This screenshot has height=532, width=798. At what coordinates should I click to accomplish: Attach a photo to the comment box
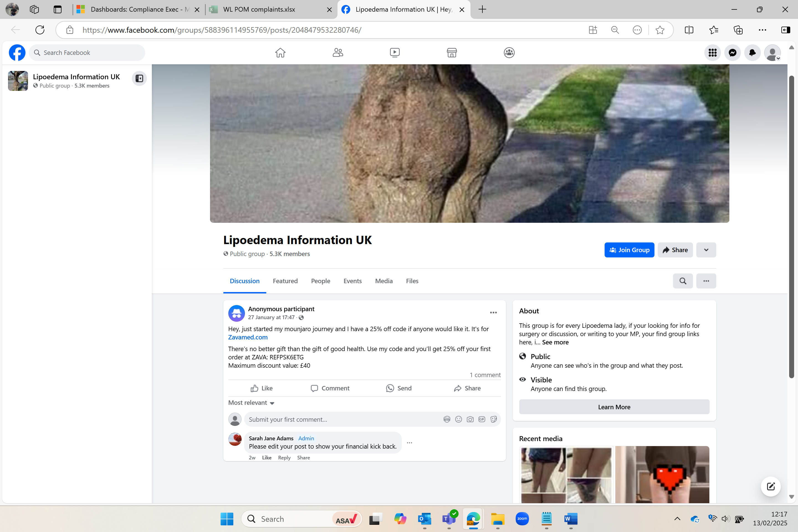(470, 419)
